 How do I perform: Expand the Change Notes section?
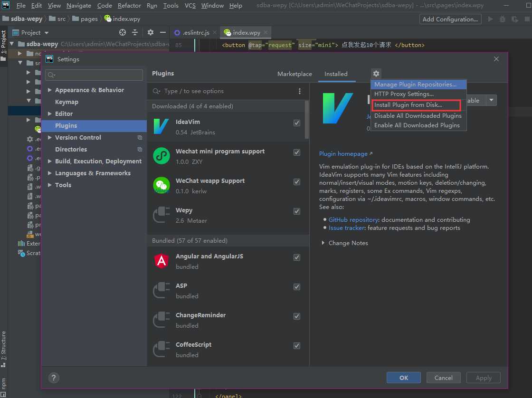coord(323,243)
